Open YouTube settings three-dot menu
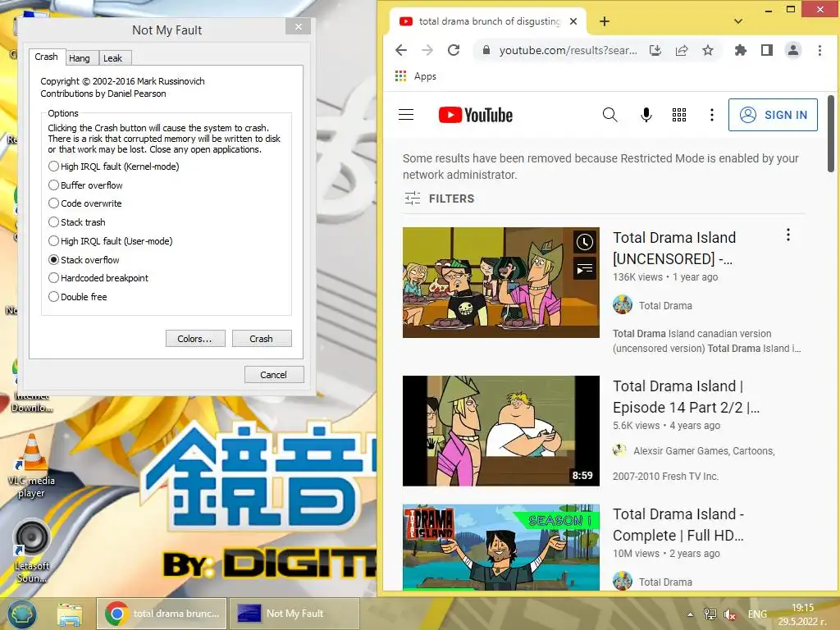Screen dimensions: 840x630 tap(711, 115)
